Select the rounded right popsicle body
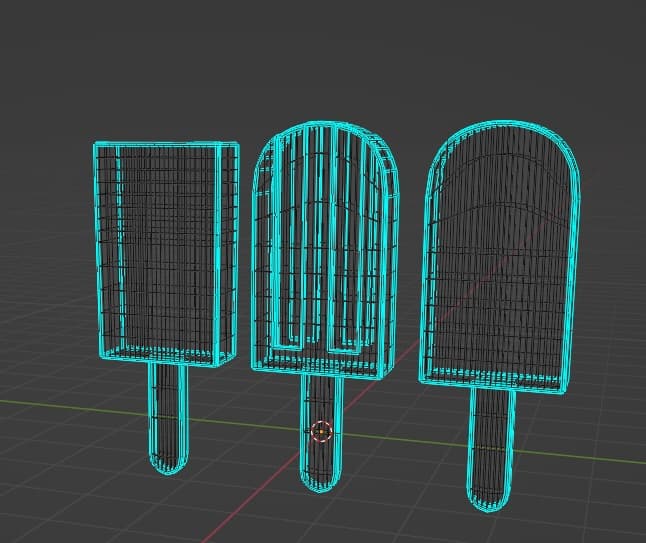Screen dimensions: 646x543 [x=500, y=257]
